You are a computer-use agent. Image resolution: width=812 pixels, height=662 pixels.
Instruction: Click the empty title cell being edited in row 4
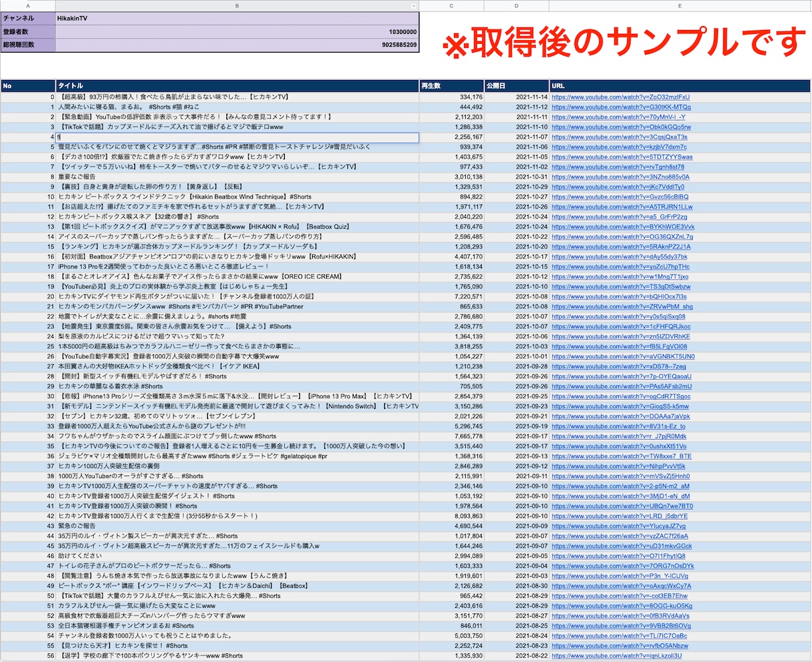click(x=238, y=137)
